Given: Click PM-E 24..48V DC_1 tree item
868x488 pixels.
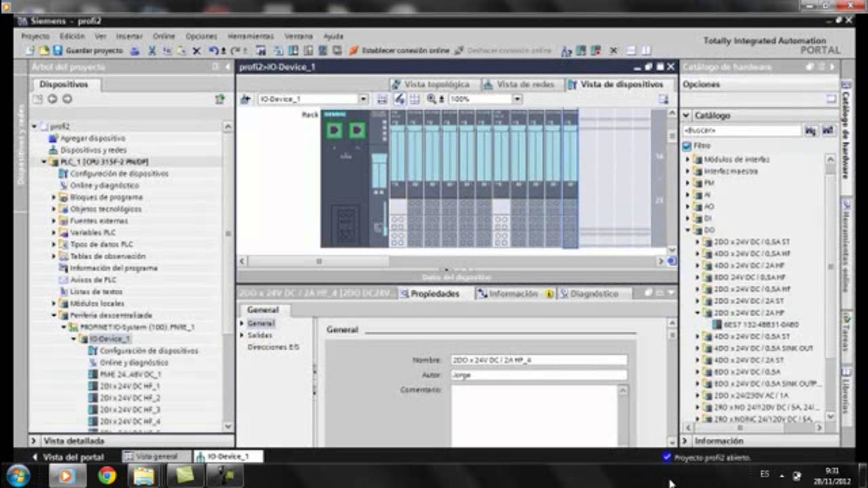Looking at the screenshot, I should [x=130, y=374].
